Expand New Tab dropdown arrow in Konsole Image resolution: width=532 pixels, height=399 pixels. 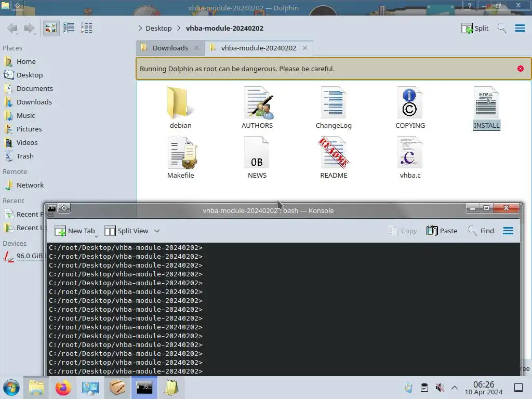tap(96, 236)
